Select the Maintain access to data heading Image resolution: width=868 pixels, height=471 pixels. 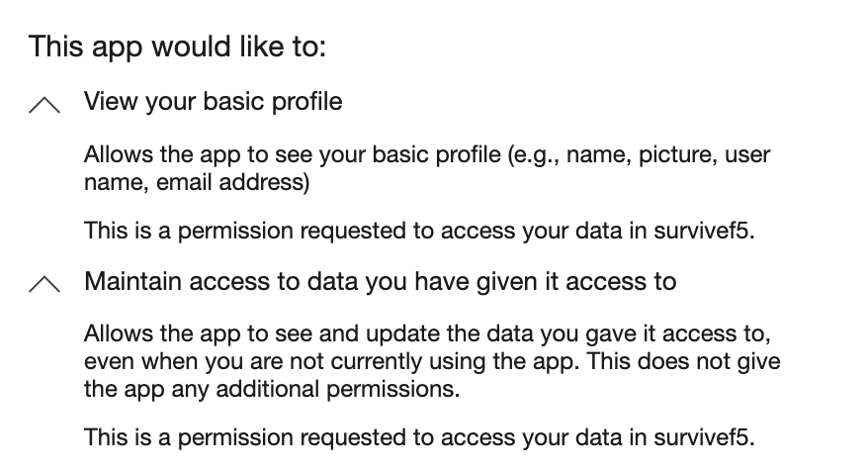click(381, 281)
